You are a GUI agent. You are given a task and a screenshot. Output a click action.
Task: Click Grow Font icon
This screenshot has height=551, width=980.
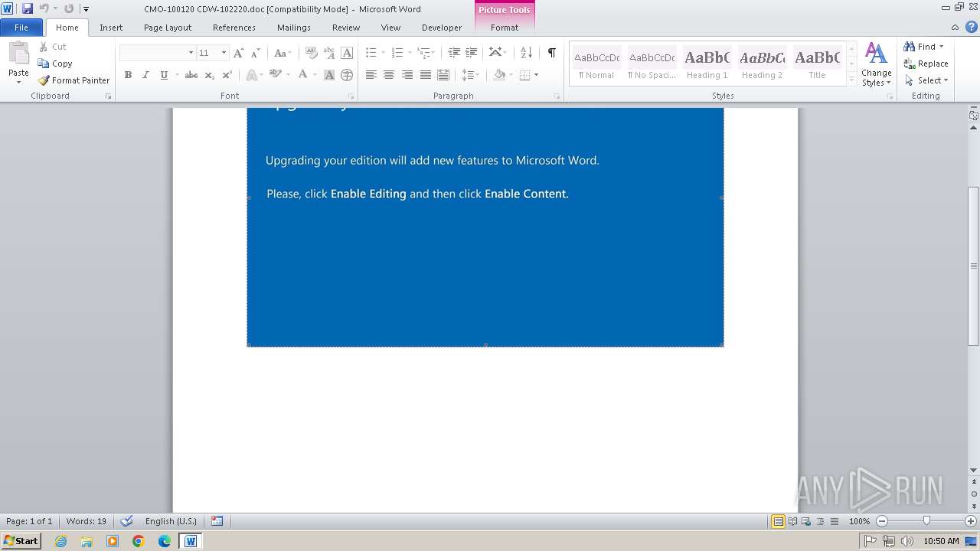point(239,53)
